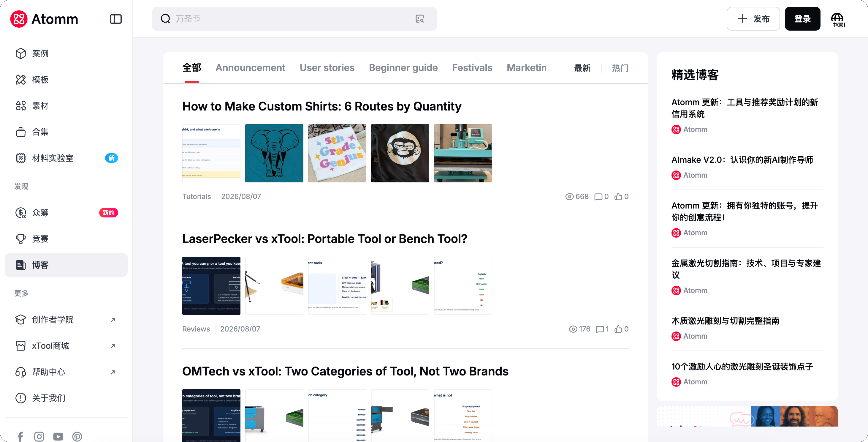Click the views eye icon showing 176

tap(573, 329)
